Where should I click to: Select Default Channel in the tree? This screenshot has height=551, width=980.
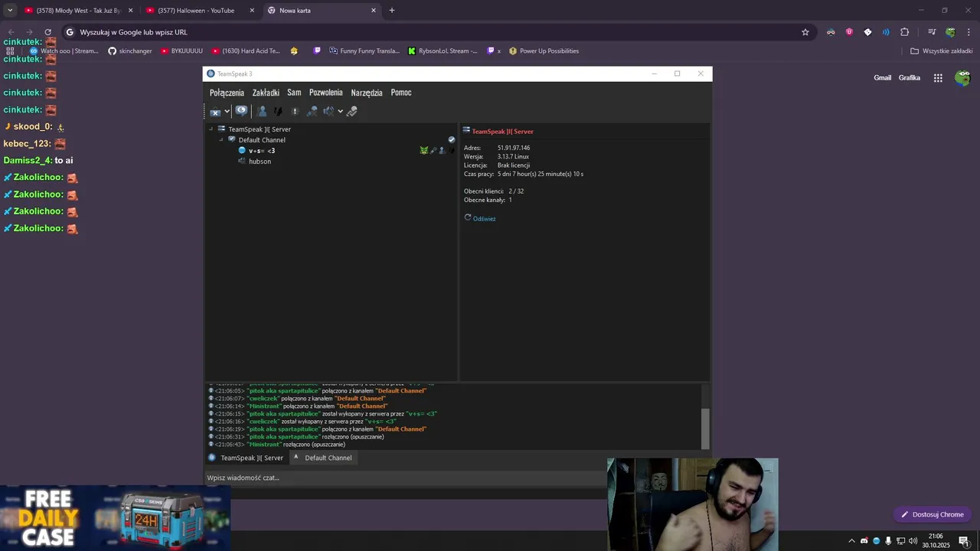[262, 140]
